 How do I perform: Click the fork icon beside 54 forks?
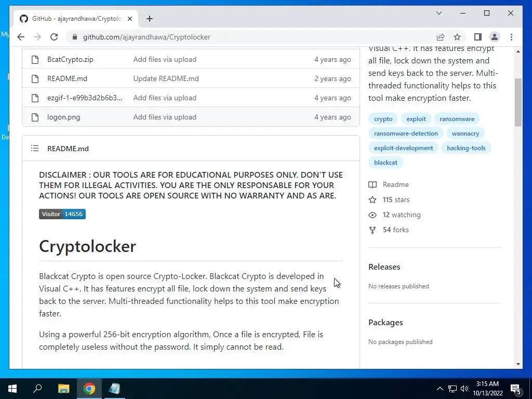[x=373, y=230]
